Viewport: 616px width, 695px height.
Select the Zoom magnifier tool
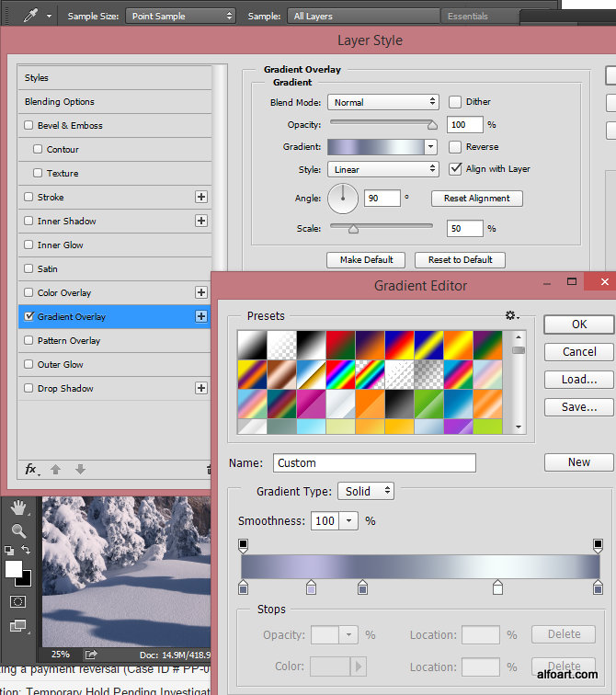pyautogui.click(x=18, y=530)
